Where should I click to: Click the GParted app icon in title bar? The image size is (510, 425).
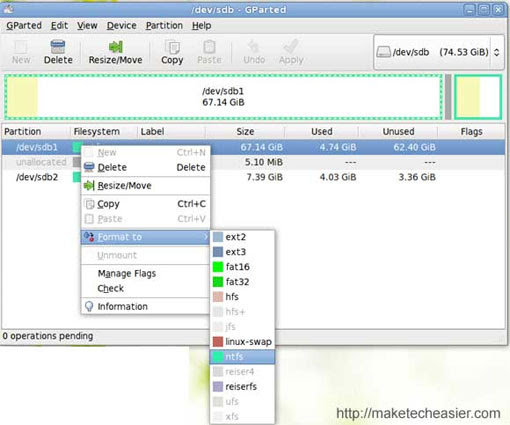(8, 9)
